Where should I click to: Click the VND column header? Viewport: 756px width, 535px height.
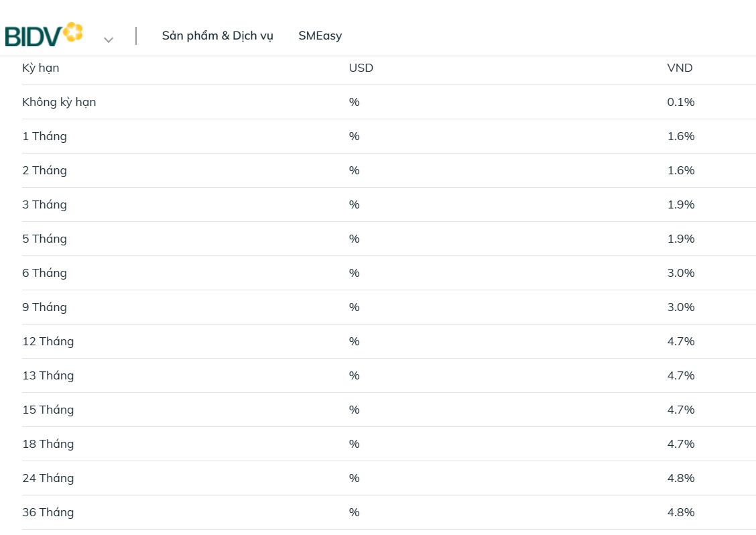680,68
